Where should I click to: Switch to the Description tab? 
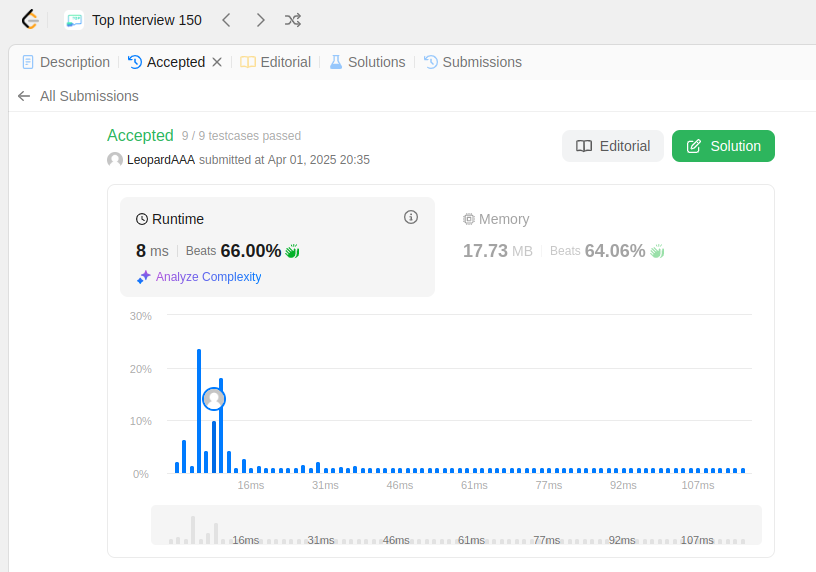[x=66, y=62]
